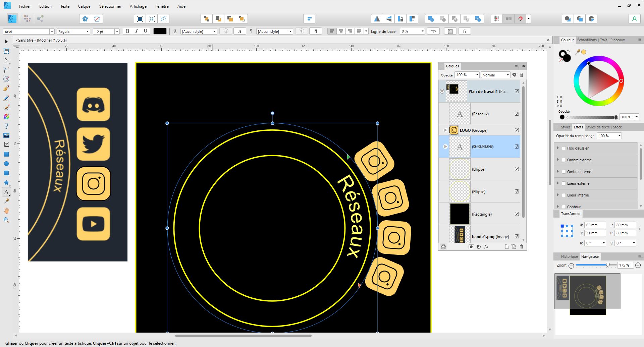The image size is (644, 347).
Task: Open the 12 pt font size dropdown
Action: click(x=117, y=32)
